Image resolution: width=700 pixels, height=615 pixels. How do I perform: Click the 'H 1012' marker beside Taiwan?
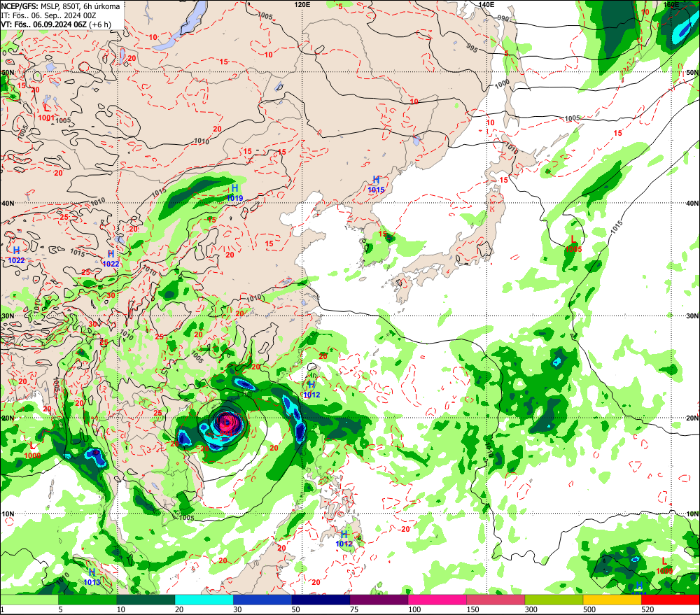tap(311, 389)
